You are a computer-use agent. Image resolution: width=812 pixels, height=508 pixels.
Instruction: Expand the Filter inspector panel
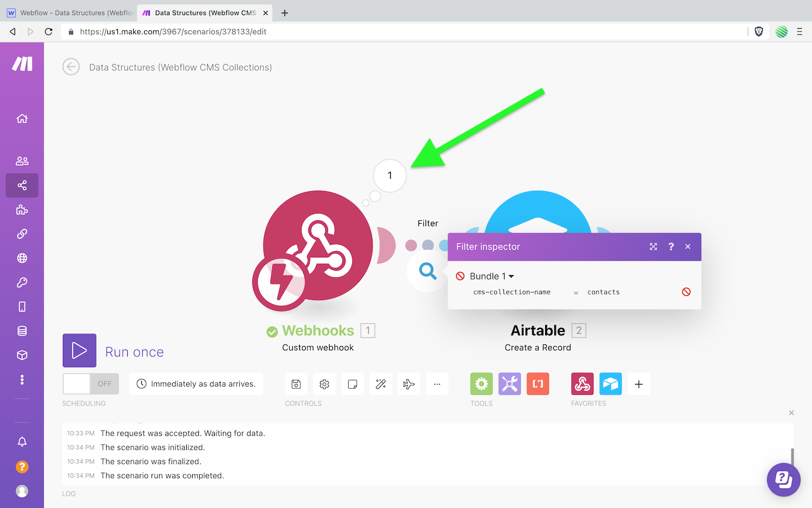coord(653,246)
